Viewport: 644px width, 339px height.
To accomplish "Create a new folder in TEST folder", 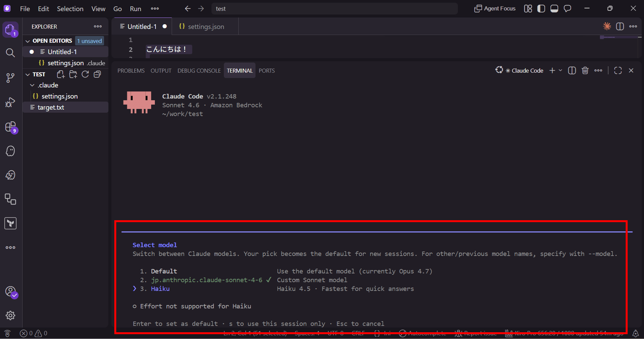I will tap(73, 74).
